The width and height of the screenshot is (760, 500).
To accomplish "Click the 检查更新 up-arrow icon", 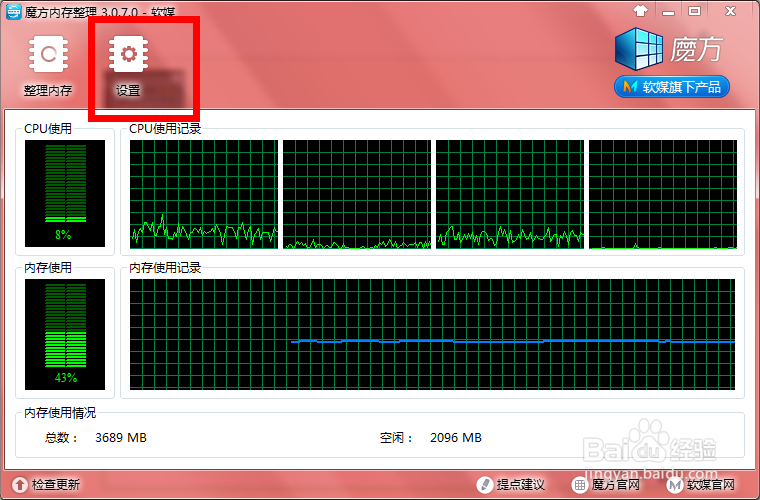I will [20, 484].
